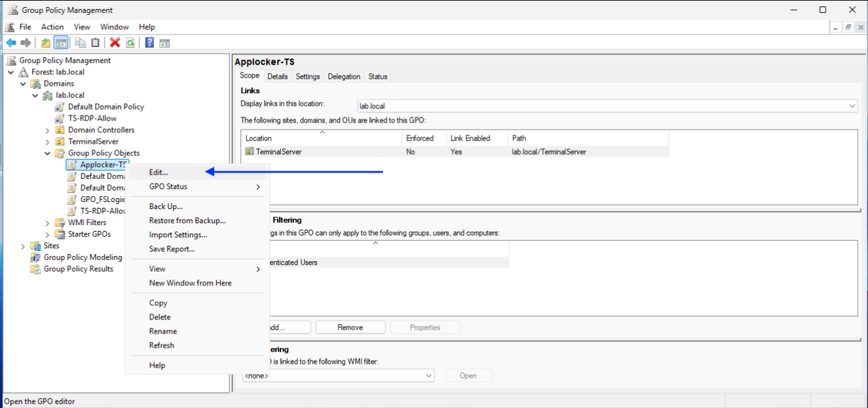Select New Window from Here entry
Viewport: 868px width, 408px height.
[x=198, y=283]
